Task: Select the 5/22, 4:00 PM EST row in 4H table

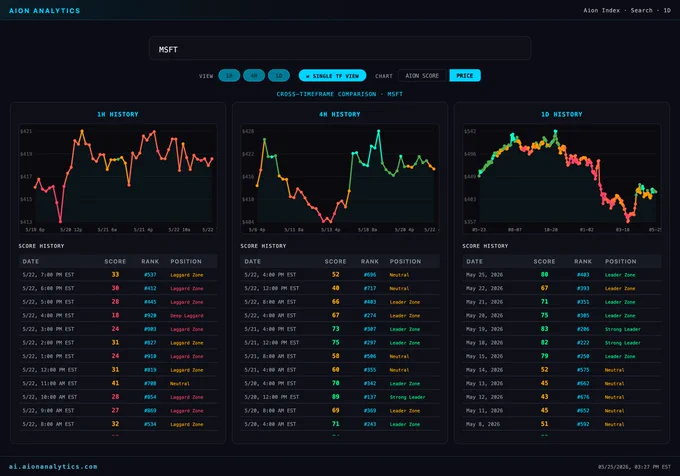Action: click(340, 275)
